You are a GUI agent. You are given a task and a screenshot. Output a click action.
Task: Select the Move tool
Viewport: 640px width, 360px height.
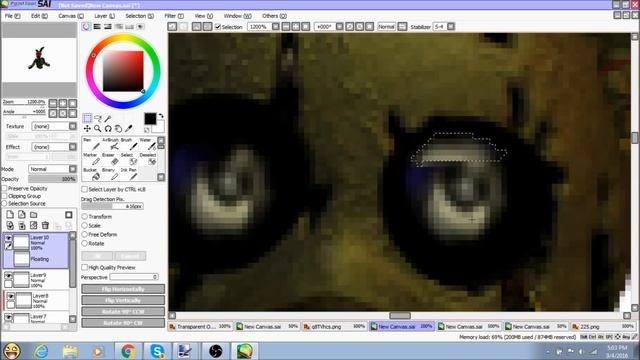pos(87,129)
